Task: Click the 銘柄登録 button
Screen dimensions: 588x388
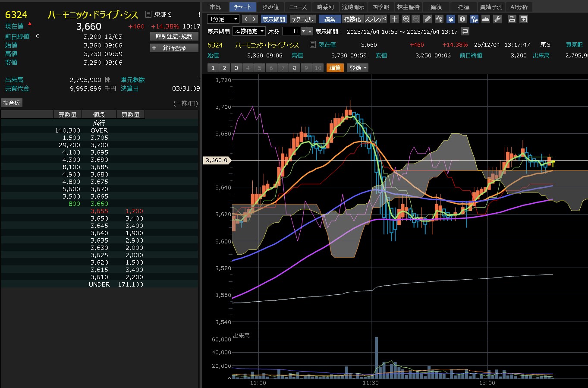Action: pos(174,48)
